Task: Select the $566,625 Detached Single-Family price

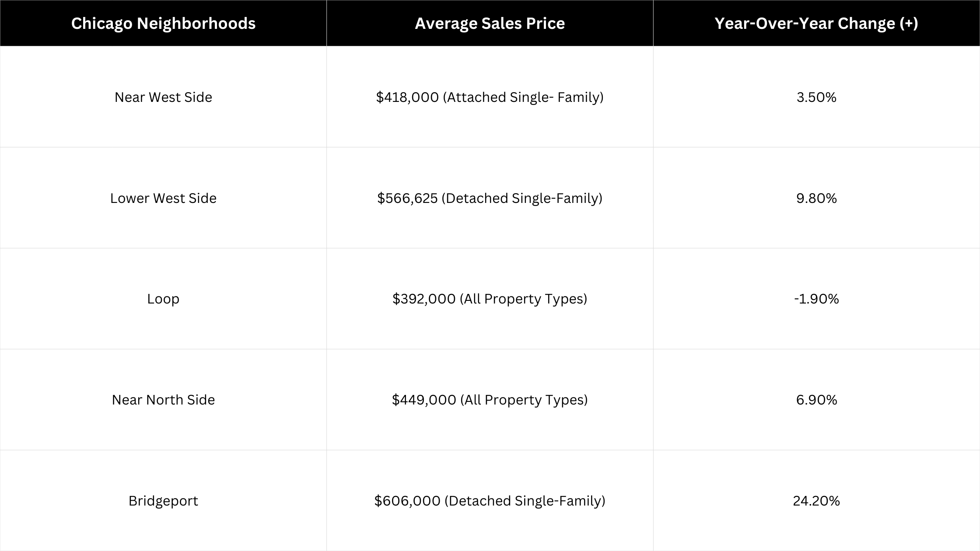Action: tap(490, 198)
